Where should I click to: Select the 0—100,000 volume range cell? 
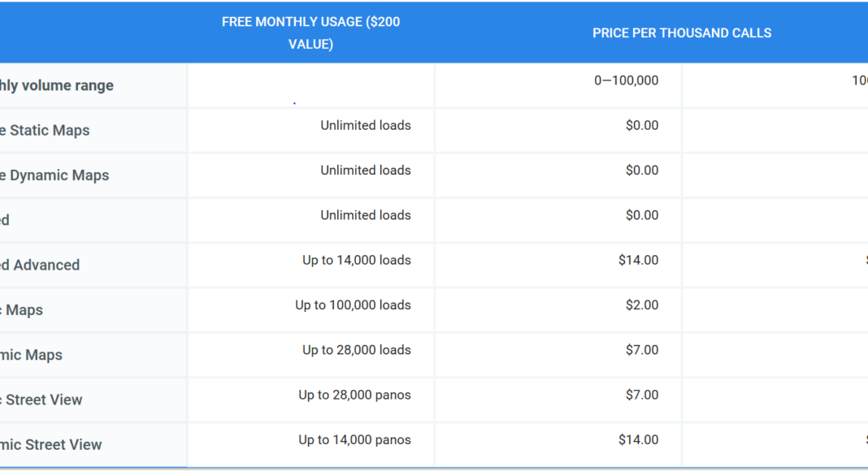[x=626, y=80]
